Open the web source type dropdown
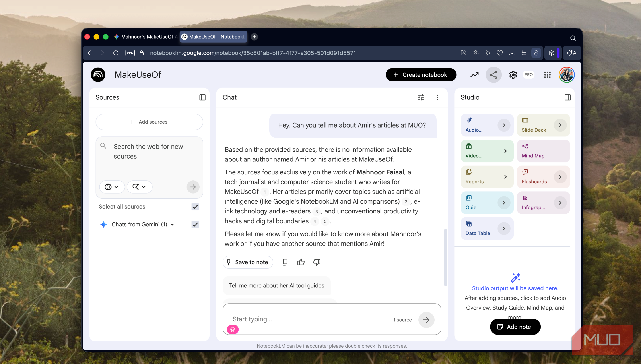Image resolution: width=641 pixels, height=364 pixels. (112, 187)
